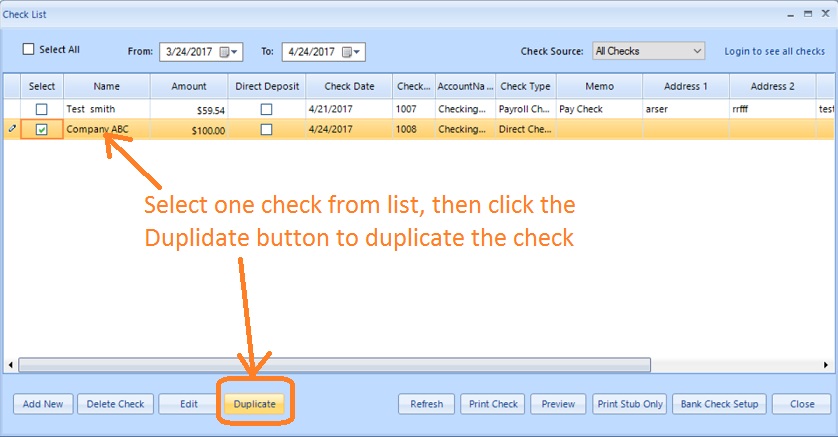This screenshot has width=838, height=437.
Task: Click the pencil edit indicator on Company ABC row
Action: pyautogui.click(x=11, y=130)
